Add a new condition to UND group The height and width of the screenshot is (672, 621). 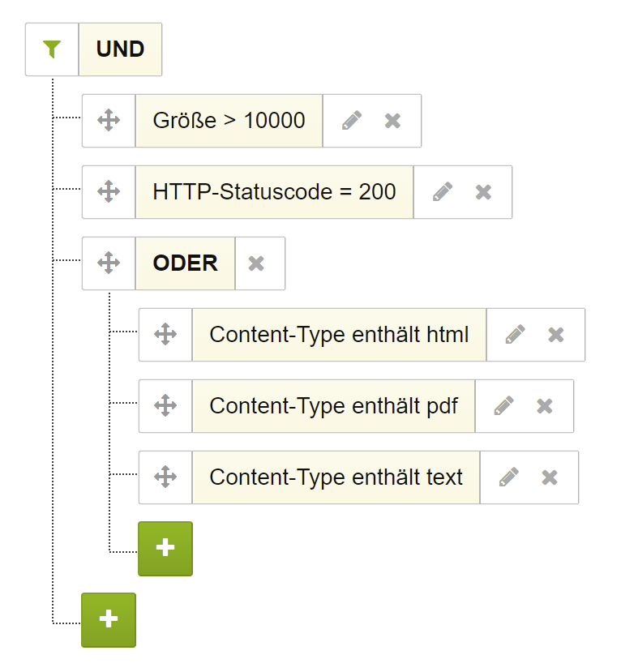pos(108,620)
